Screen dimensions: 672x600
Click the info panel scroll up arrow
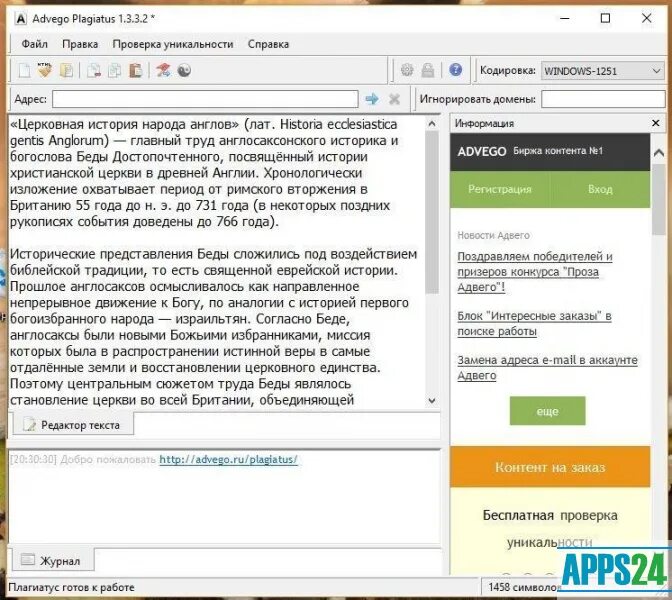[659, 153]
